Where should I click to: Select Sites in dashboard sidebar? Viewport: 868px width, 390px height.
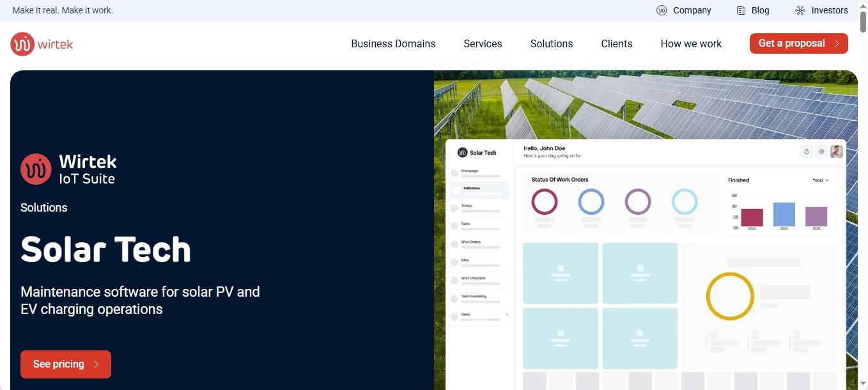[x=479, y=262]
